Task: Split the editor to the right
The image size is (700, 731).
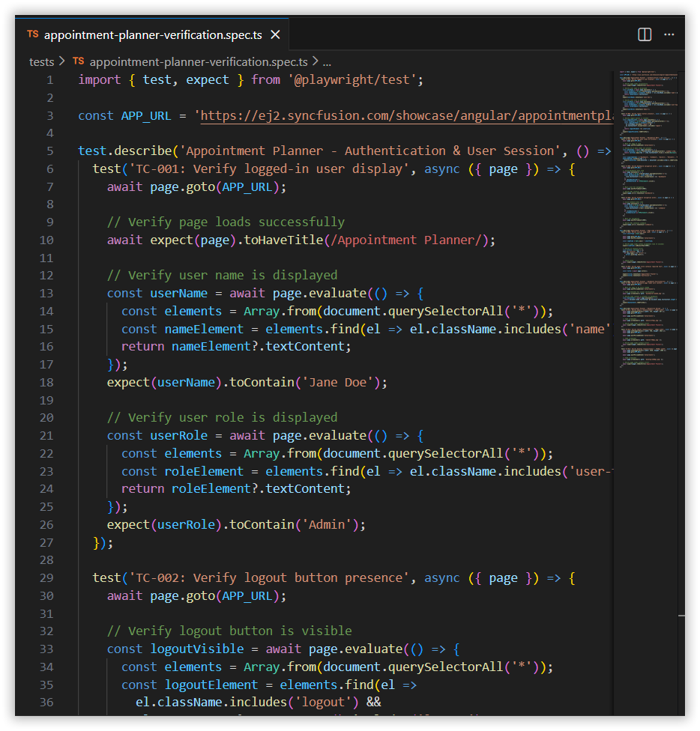Action: tap(645, 34)
